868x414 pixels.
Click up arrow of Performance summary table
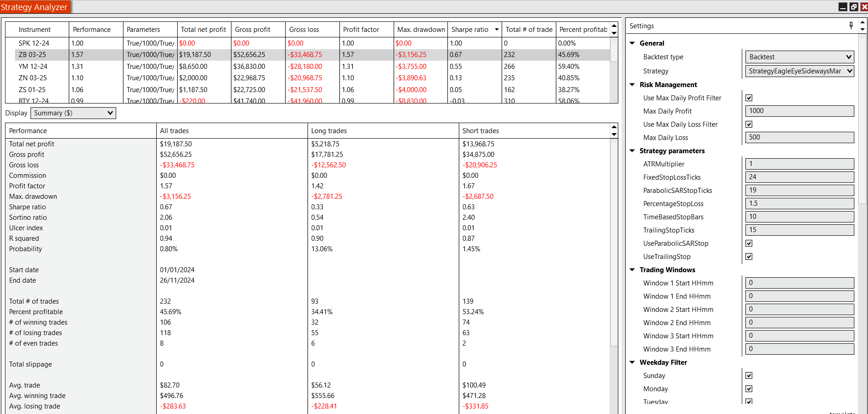(x=614, y=127)
